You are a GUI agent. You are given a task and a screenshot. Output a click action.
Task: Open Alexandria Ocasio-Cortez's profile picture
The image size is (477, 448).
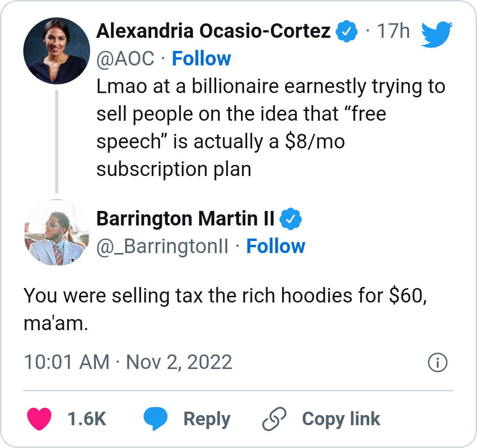pyautogui.click(x=57, y=51)
